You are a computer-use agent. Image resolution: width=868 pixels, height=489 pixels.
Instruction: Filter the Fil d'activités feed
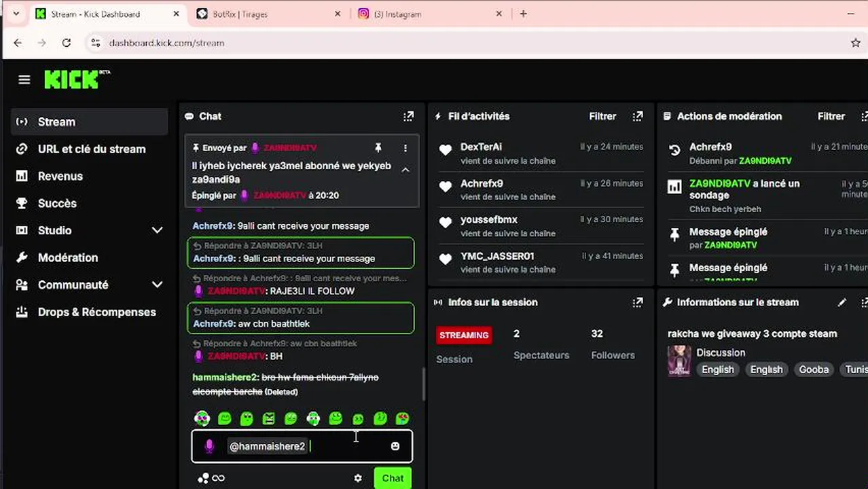(x=602, y=116)
